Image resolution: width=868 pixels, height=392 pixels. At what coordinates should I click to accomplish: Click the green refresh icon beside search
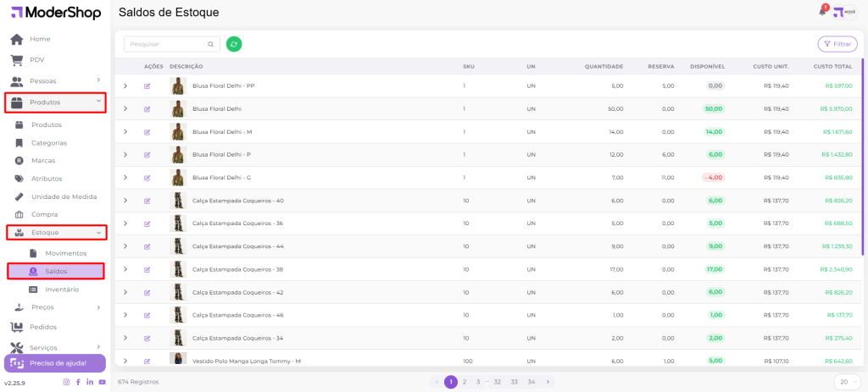coord(234,44)
